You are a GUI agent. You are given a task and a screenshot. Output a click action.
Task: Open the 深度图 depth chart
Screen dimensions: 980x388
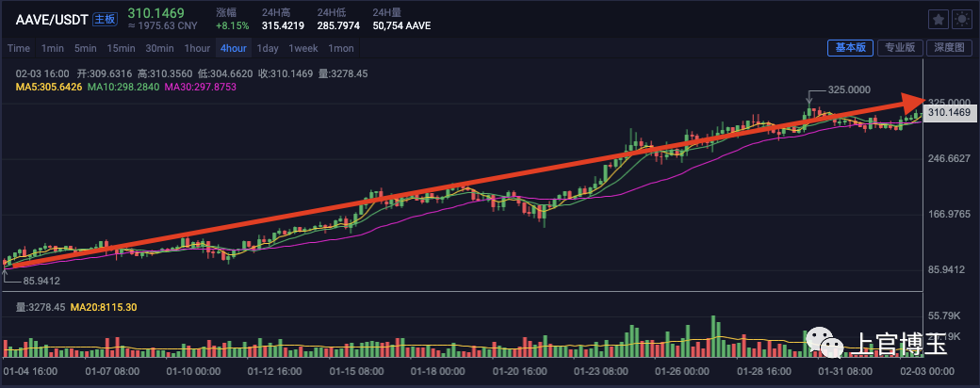pyautogui.click(x=950, y=47)
